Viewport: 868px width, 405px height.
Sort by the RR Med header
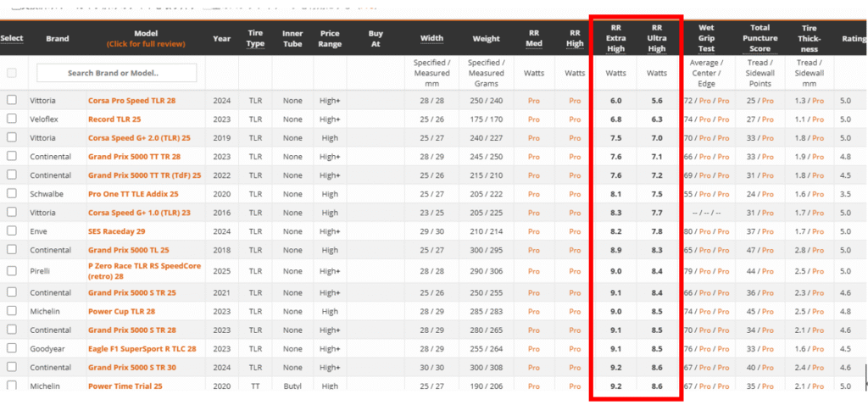click(534, 38)
